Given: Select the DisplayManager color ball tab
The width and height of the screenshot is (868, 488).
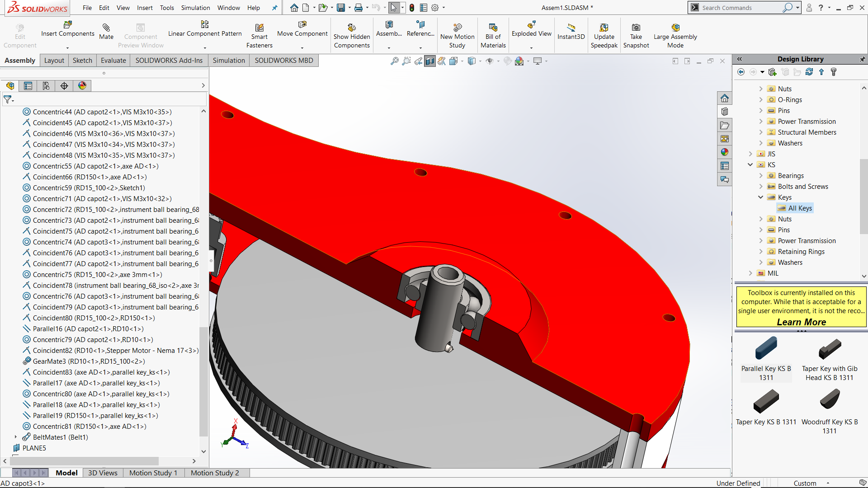Looking at the screenshot, I should 82,86.
